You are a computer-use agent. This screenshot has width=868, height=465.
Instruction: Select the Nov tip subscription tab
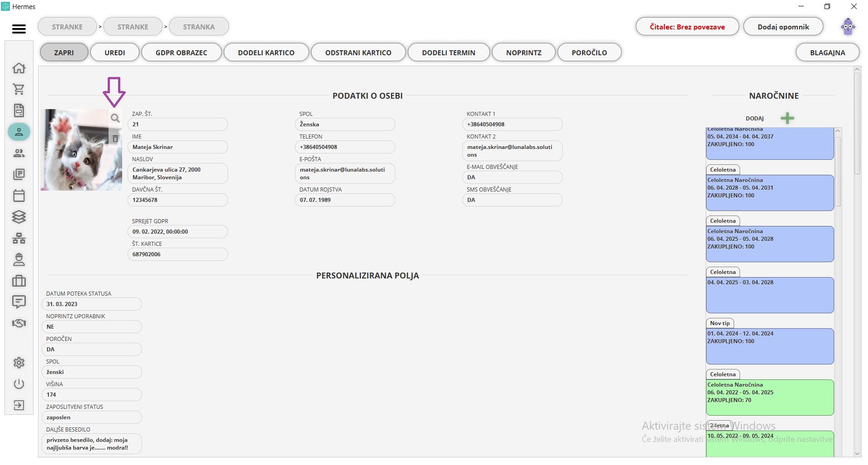click(720, 323)
